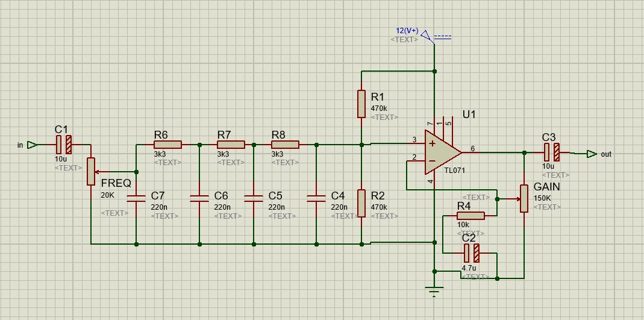Click the 'in' input terminal arrow
This screenshot has width=644, height=320.
tap(33, 145)
